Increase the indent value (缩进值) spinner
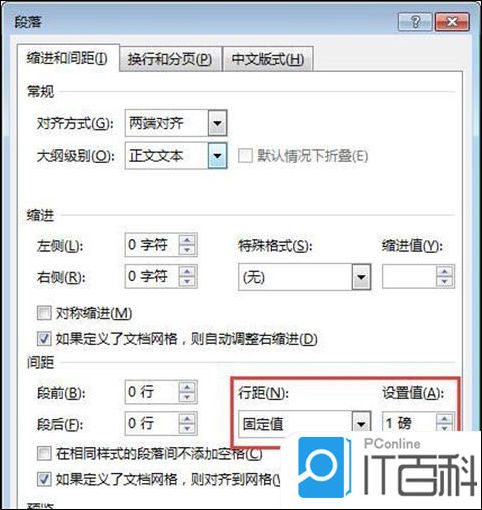Image resolution: width=482 pixels, height=510 pixels. (444, 271)
